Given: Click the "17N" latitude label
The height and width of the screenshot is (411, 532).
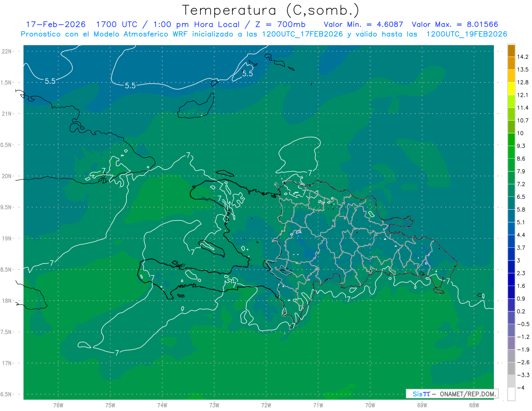Looking at the screenshot, I should 6,363.
